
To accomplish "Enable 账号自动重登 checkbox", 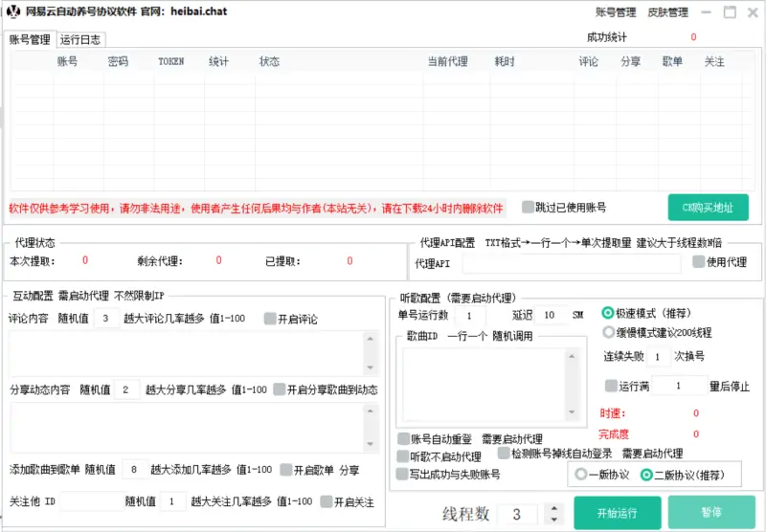I will [403, 439].
